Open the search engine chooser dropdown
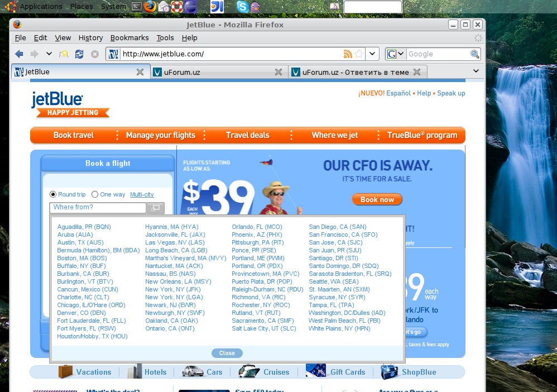The width and height of the screenshot is (557, 392). point(401,54)
